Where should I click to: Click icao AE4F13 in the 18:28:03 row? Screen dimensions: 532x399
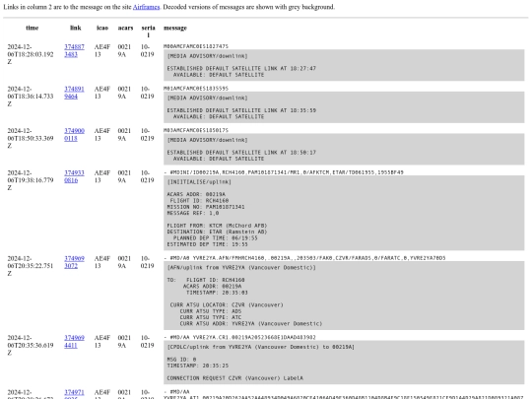[102, 50]
